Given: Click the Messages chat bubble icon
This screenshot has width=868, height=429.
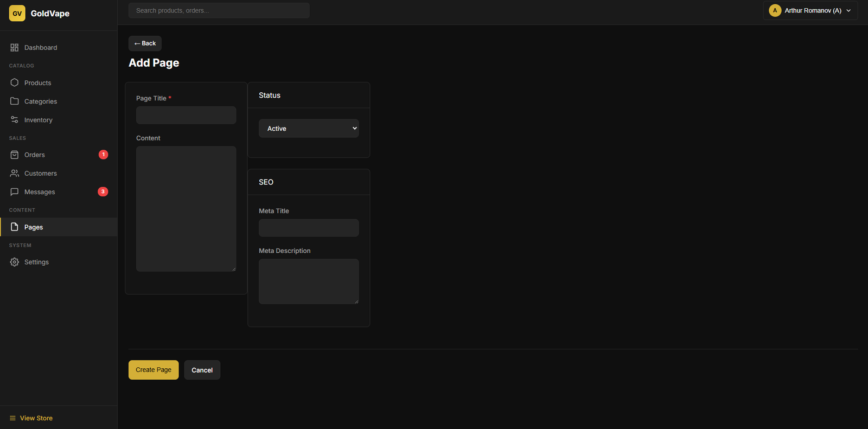Looking at the screenshot, I should (15, 192).
